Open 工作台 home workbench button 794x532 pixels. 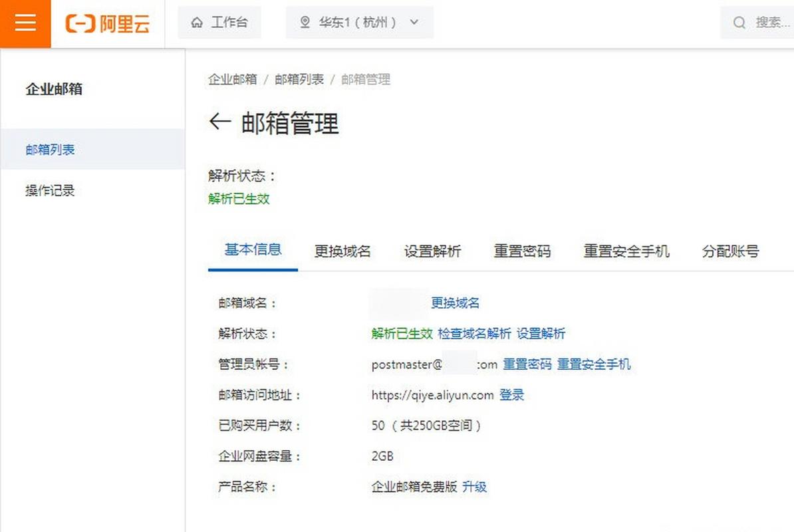tap(219, 23)
